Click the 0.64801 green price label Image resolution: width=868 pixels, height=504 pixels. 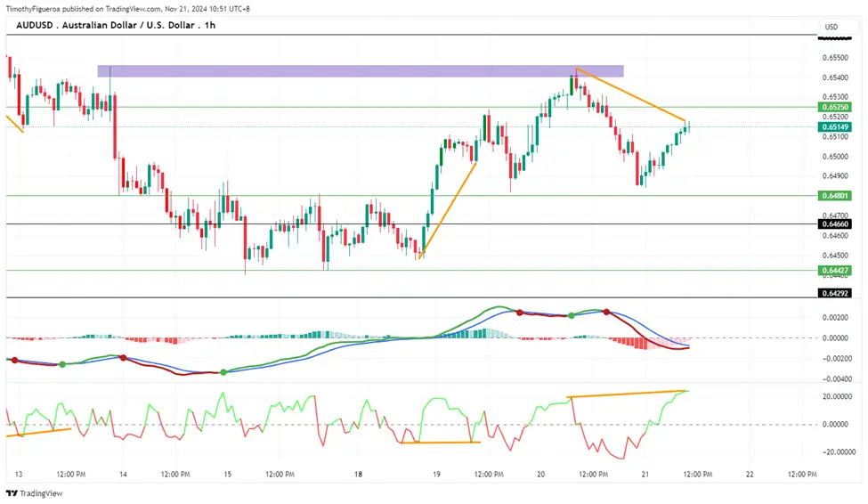pos(835,196)
